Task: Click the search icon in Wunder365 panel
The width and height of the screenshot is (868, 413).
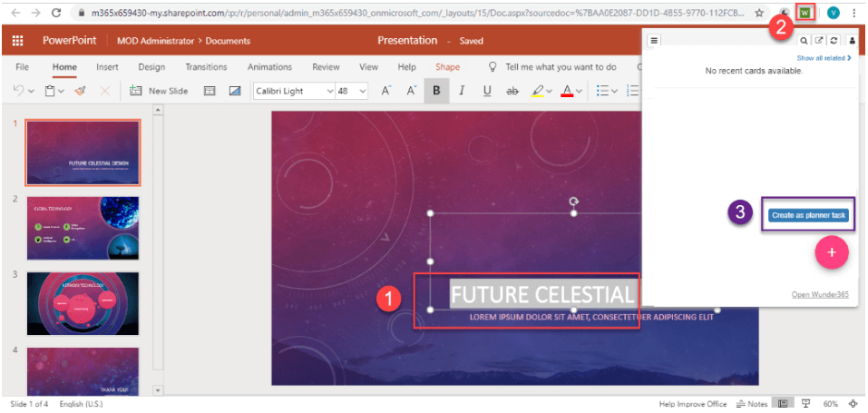Action: pyautogui.click(x=805, y=41)
